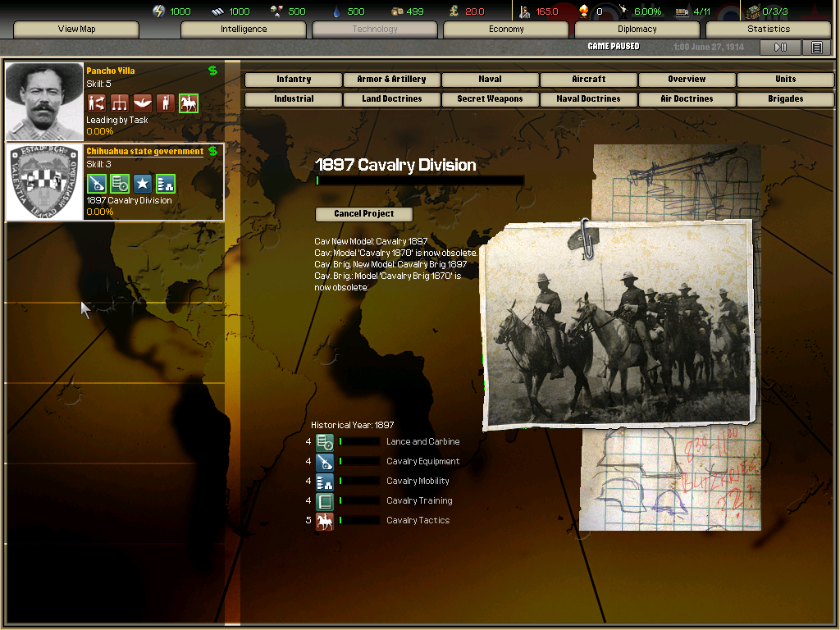Click the green dollar sign next to Pancho Villa
This screenshot has height=630, width=840.
[x=213, y=71]
